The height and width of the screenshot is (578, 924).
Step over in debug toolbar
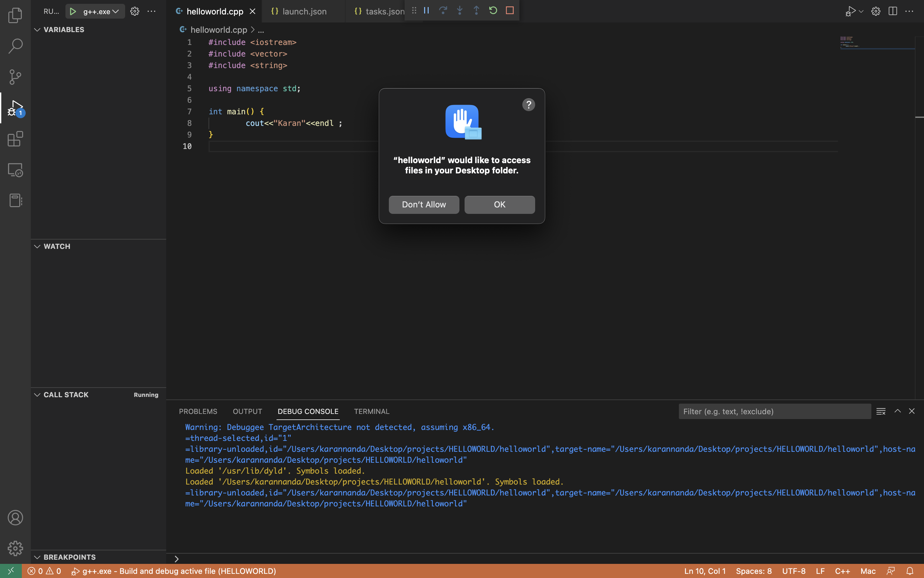443,10
